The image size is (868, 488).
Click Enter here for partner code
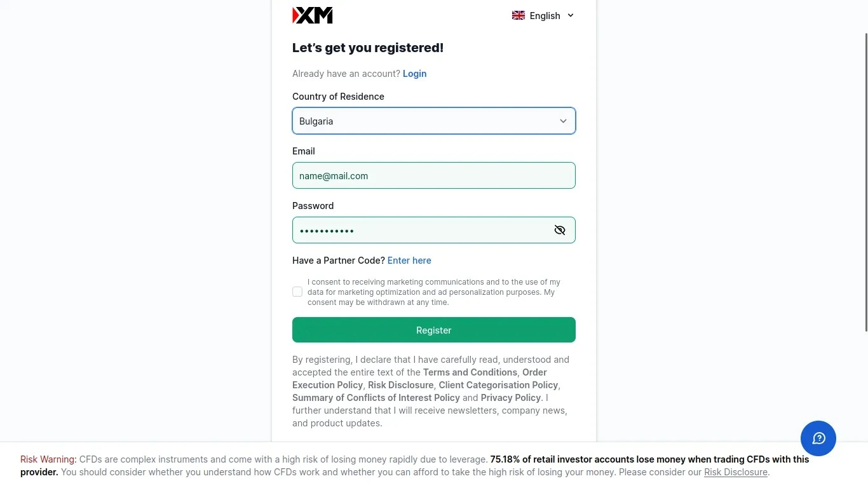(409, 261)
